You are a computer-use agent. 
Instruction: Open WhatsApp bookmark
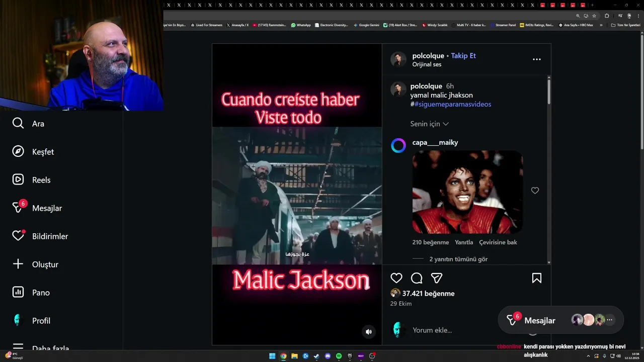[x=301, y=25]
